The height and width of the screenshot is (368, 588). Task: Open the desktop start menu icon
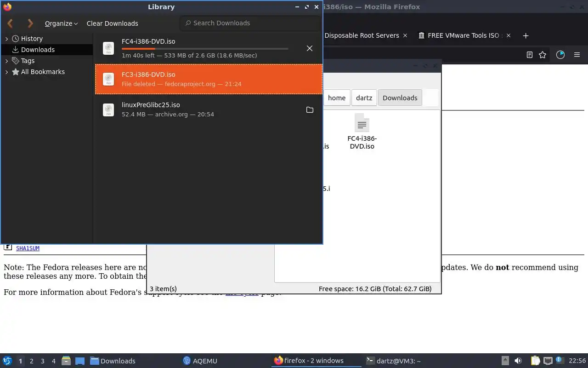[7, 361]
